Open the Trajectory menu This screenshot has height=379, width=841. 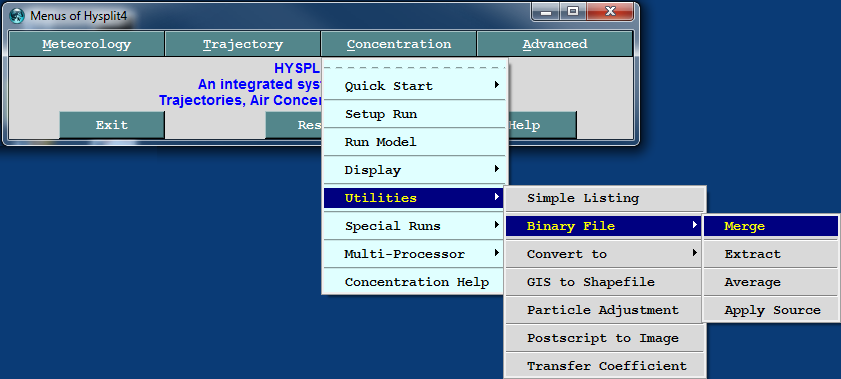click(242, 44)
